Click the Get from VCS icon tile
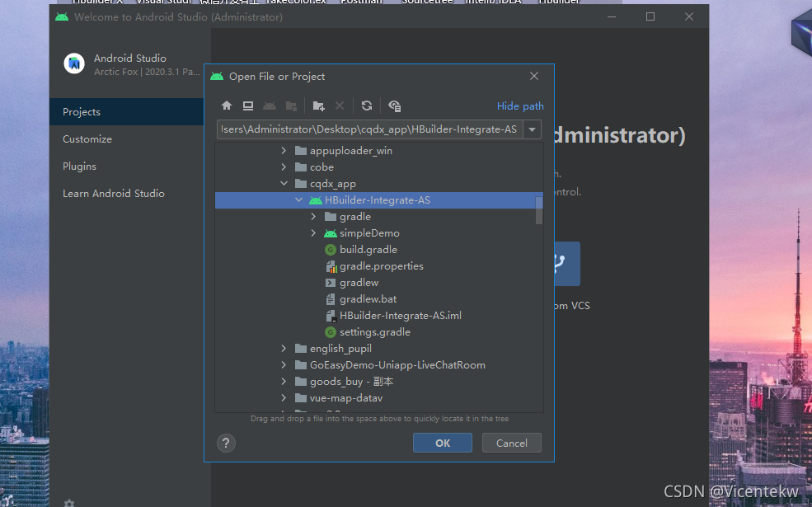812x507 pixels. [x=567, y=264]
